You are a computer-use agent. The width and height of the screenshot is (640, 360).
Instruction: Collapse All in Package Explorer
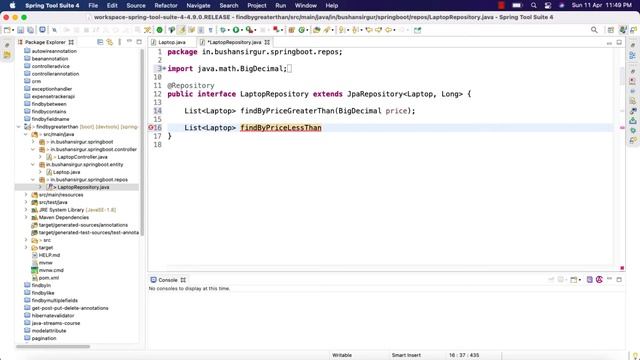[x=100, y=42]
